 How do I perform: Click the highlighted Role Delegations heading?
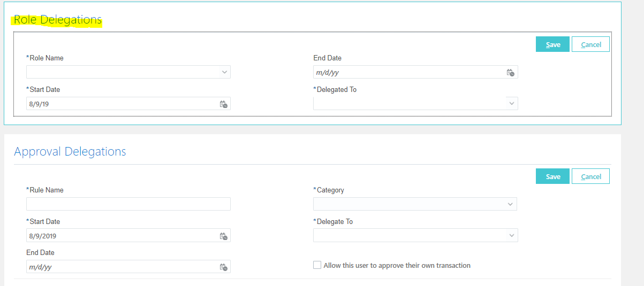tap(57, 20)
